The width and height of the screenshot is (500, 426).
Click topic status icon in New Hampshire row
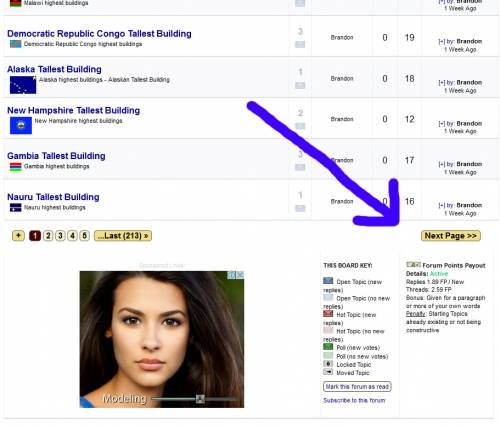tap(300, 126)
